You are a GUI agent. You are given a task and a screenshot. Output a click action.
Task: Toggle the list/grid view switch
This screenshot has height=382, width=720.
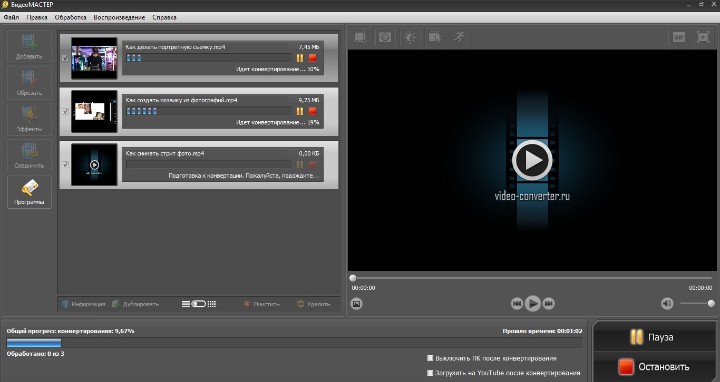pyautogui.click(x=199, y=304)
